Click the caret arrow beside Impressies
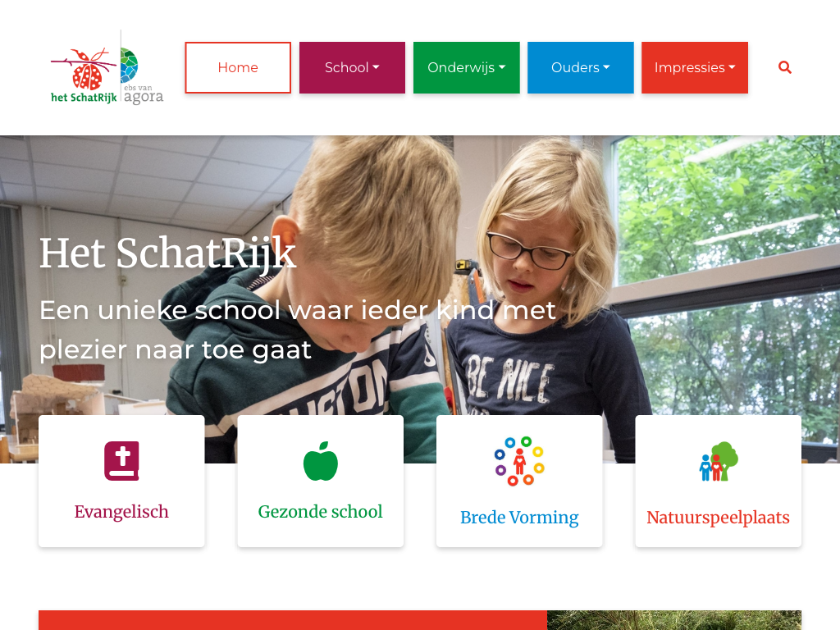 (x=732, y=67)
